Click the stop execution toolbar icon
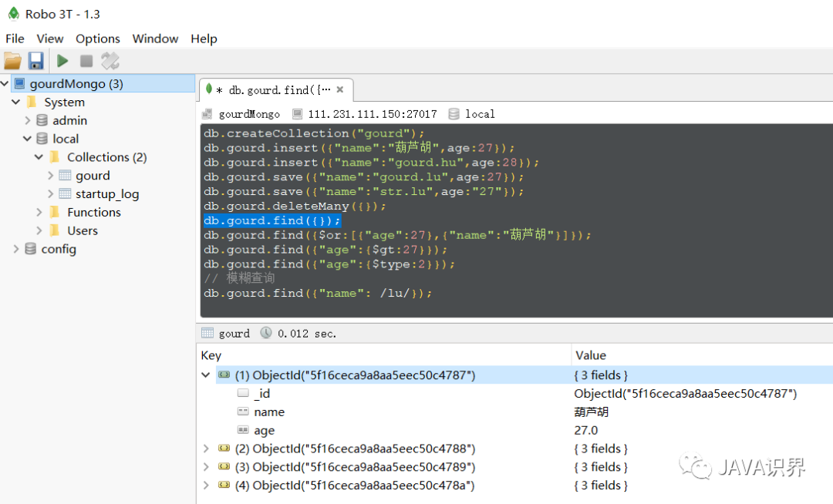Viewport: 833px width, 504px height. click(86, 61)
